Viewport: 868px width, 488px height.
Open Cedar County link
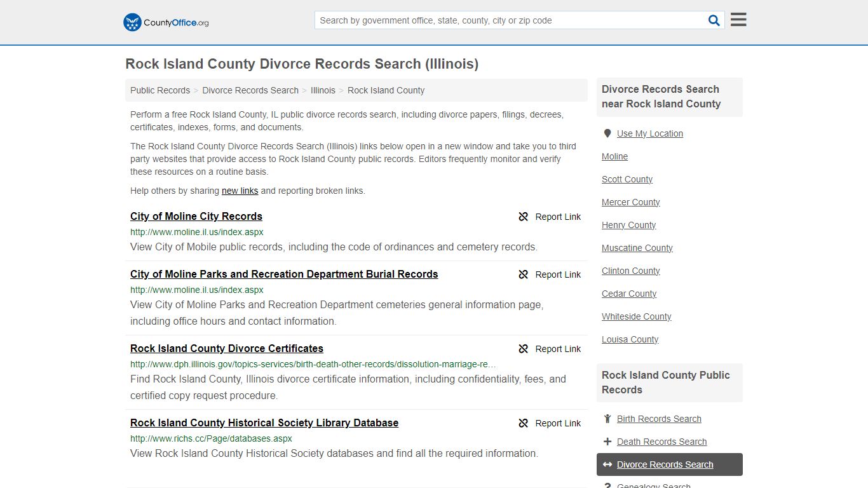pos(629,294)
